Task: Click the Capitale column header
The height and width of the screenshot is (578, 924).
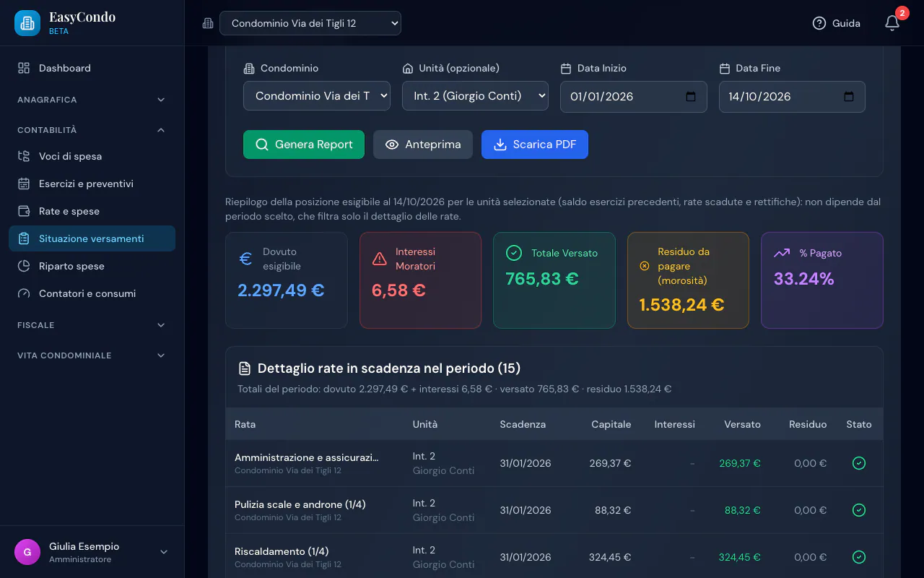Action: click(611, 424)
